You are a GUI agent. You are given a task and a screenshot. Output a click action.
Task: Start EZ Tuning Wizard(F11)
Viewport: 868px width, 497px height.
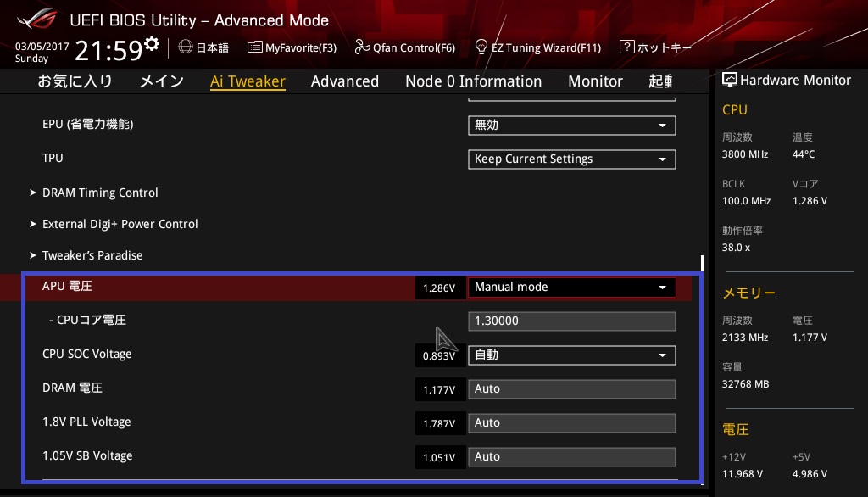point(538,47)
